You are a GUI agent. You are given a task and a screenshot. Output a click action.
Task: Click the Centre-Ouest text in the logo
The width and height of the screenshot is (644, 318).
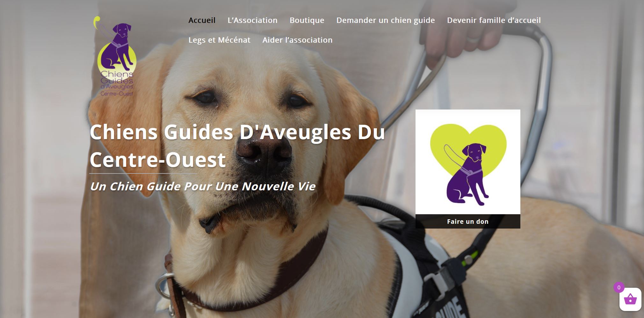[117, 94]
